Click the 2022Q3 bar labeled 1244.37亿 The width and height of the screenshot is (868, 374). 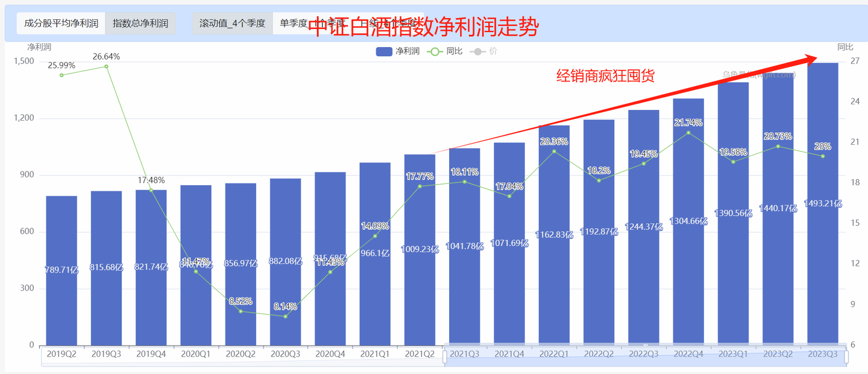644,271
